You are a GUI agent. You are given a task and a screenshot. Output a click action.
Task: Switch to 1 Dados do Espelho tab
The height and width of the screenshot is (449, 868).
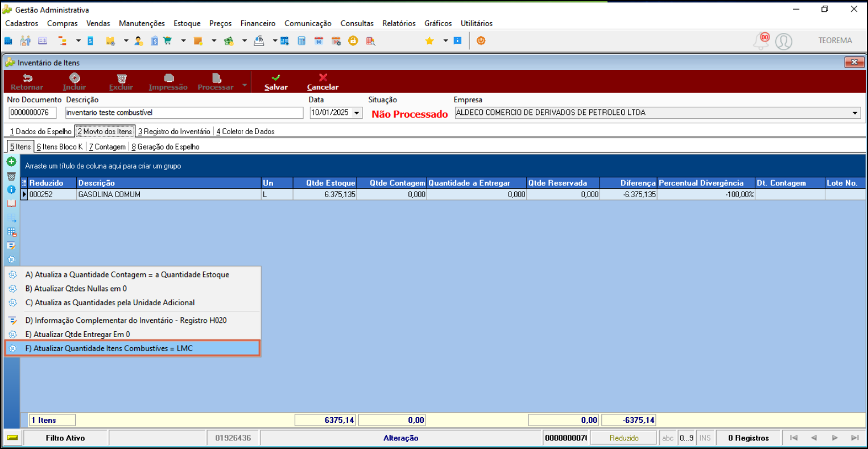point(40,131)
